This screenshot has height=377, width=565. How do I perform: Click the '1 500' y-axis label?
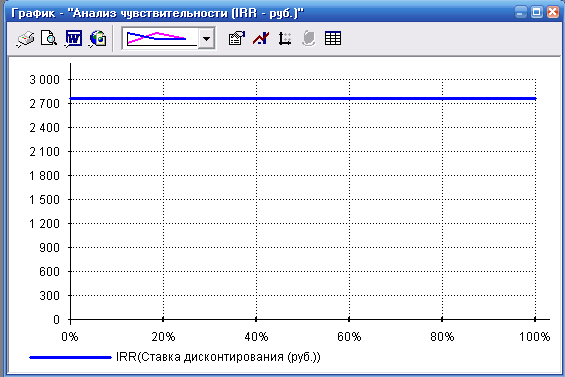pos(45,200)
